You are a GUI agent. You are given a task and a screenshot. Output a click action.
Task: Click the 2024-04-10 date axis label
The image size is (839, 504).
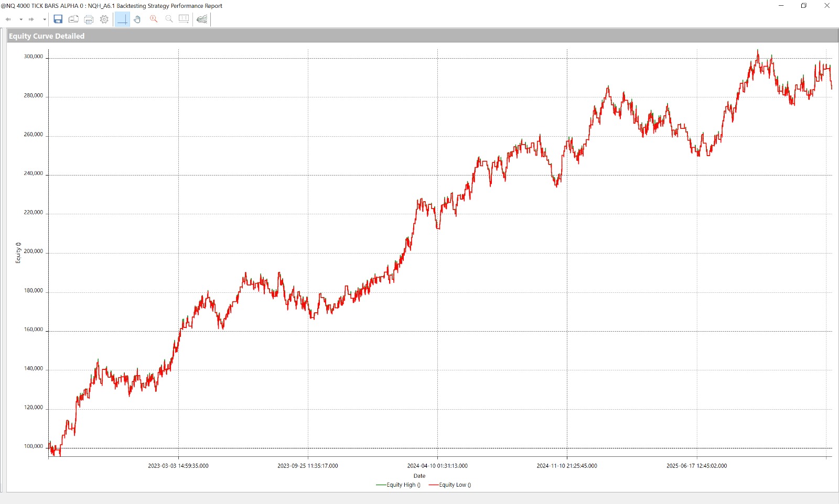[437, 466]
